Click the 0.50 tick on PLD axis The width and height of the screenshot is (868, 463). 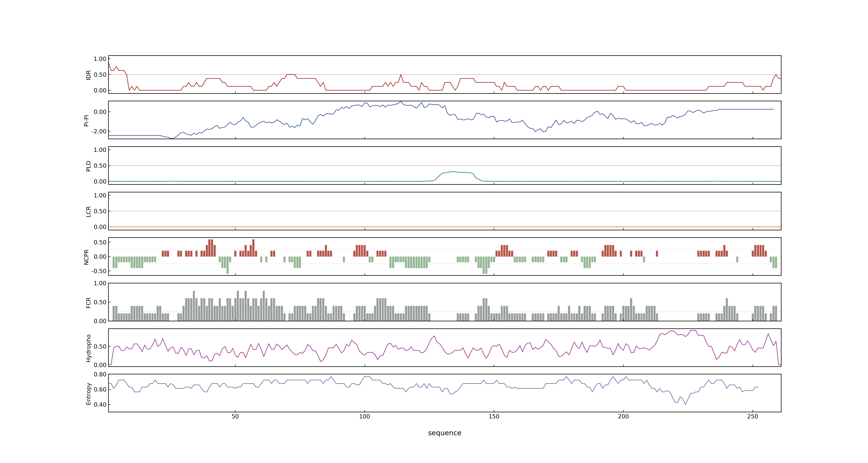(x=100, y=166)
